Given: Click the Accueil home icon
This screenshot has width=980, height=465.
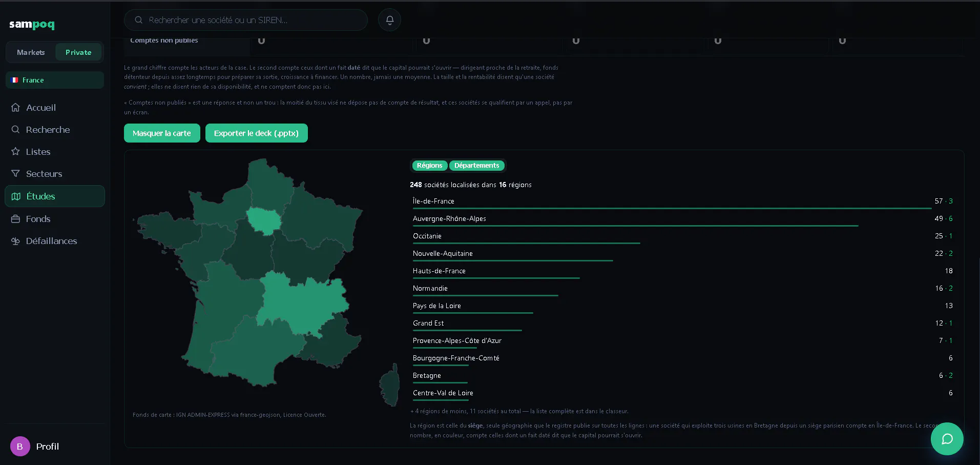Looking at the screenshot, I should pos(16,108).
